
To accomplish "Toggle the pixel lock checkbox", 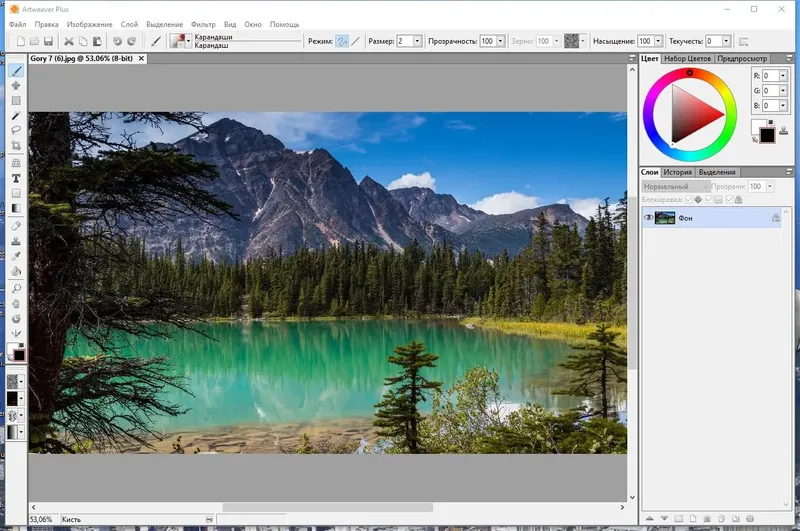I will click(709, 199).
